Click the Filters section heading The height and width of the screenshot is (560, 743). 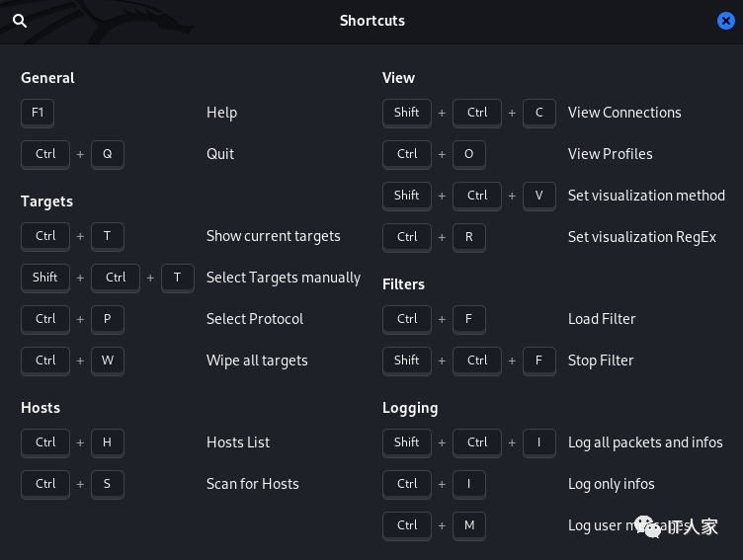point(403,284)
